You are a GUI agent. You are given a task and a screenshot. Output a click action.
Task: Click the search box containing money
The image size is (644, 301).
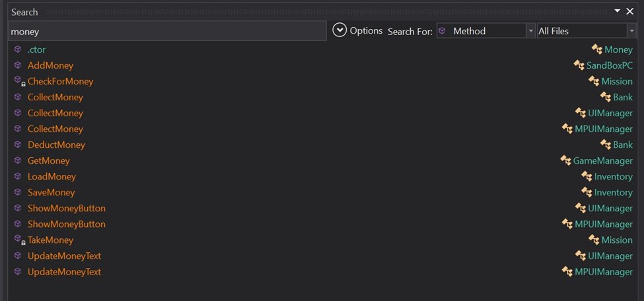[168, 32]
